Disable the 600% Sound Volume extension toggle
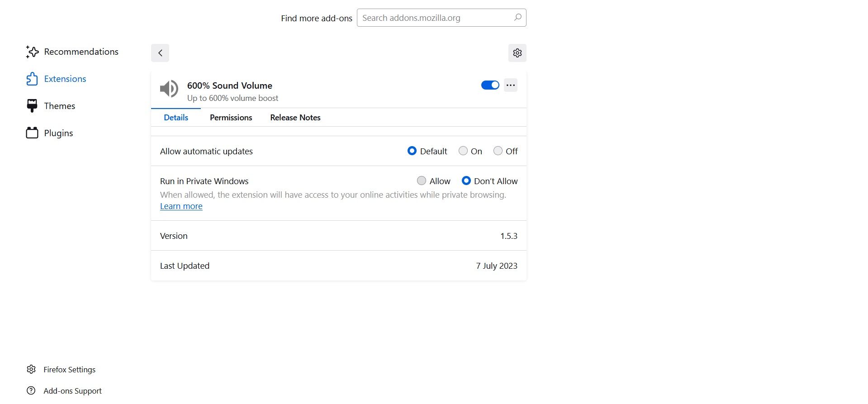The image size is (868, 404). pyautogui.click(x=490, y=85)
